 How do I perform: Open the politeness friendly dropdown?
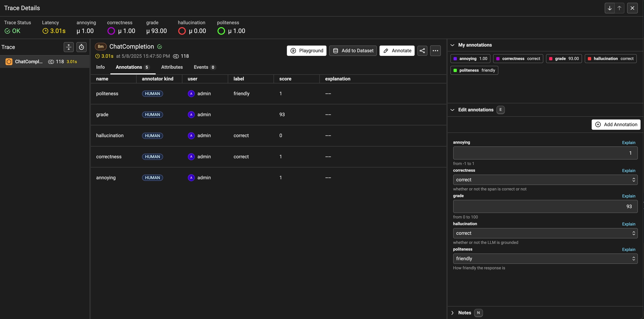545,258
